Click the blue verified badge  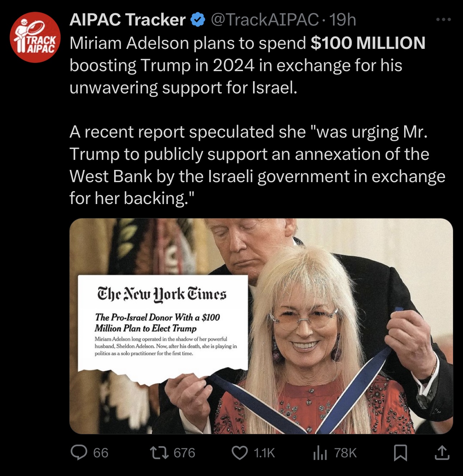click(x=198, y=20)
